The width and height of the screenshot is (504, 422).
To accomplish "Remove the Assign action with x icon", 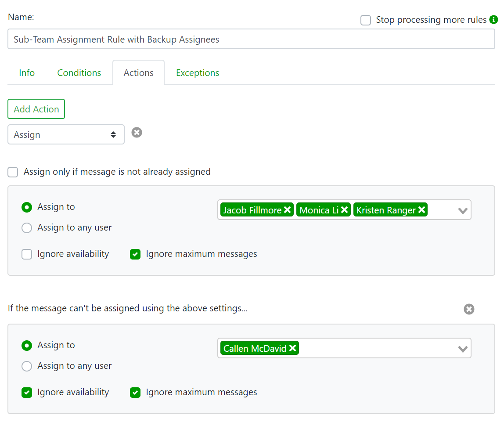I will (137, 132).
